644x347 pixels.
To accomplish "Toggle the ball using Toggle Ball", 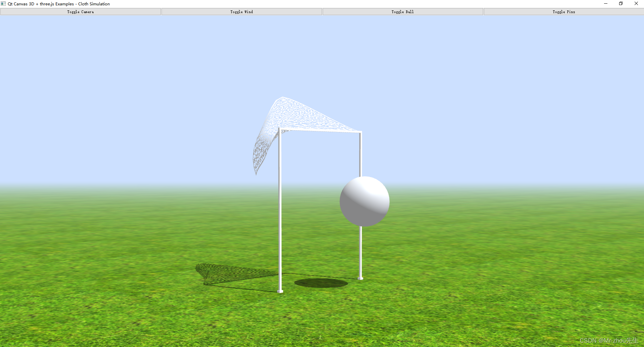I will 402,11.
